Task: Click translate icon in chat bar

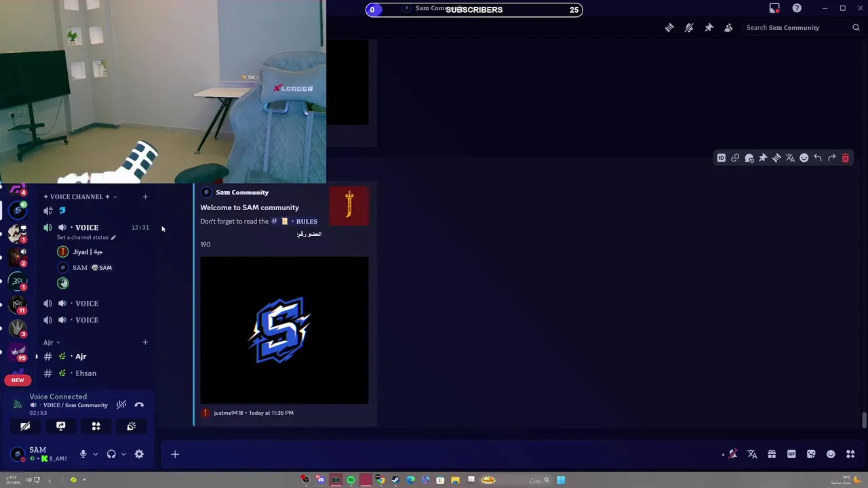Action: (x=752, y=454)
